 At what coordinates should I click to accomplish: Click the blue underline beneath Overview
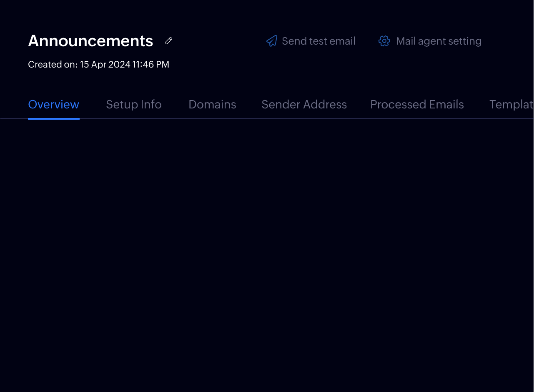[53, 118]
